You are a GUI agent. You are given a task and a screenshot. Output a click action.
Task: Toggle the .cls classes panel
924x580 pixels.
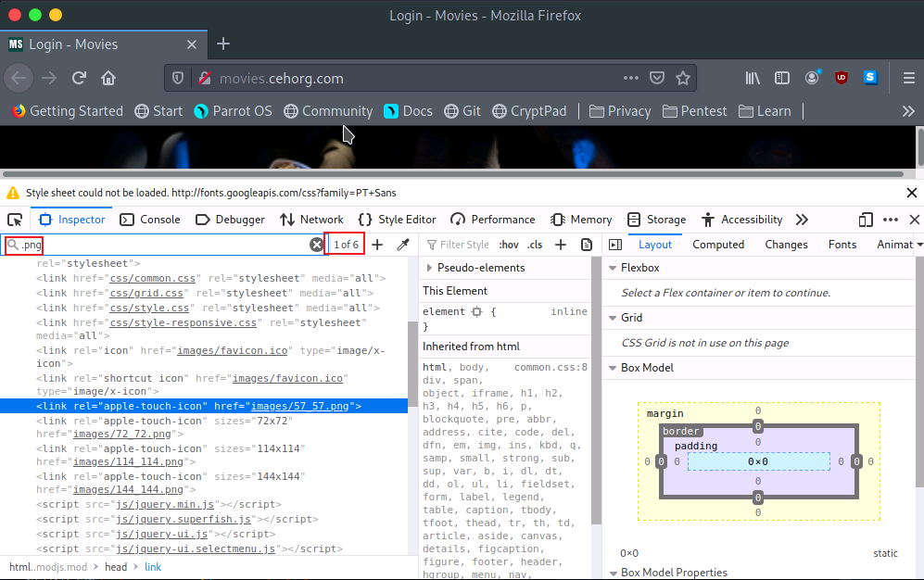(x=535, y=245)
